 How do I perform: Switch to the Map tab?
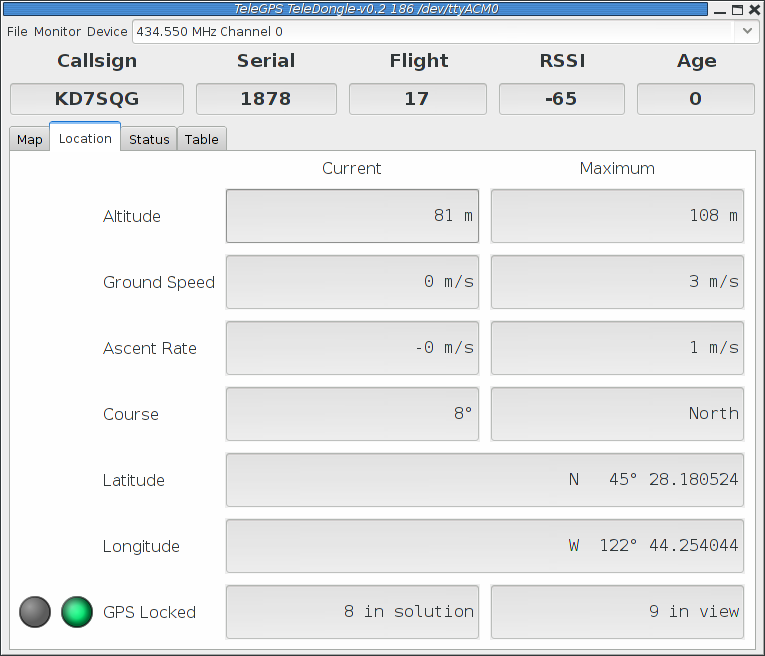30,139
